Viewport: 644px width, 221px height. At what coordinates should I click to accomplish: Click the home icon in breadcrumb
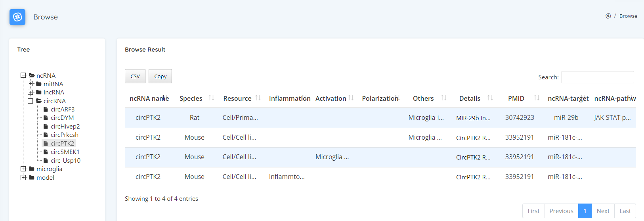coord(608,16)
